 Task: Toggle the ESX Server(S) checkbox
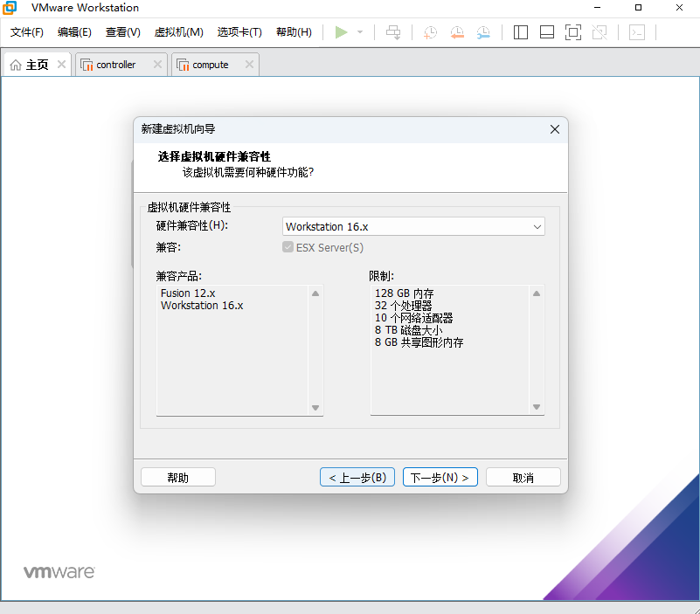(288, 247)
